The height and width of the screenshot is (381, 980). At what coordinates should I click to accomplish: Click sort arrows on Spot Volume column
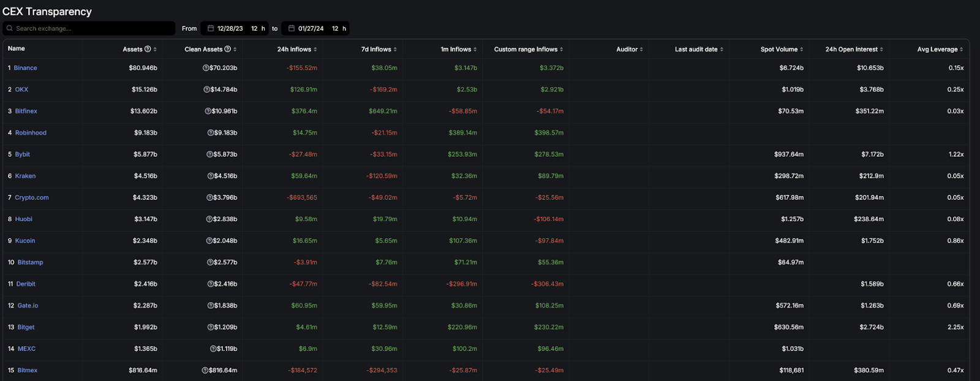click(802, 49)
